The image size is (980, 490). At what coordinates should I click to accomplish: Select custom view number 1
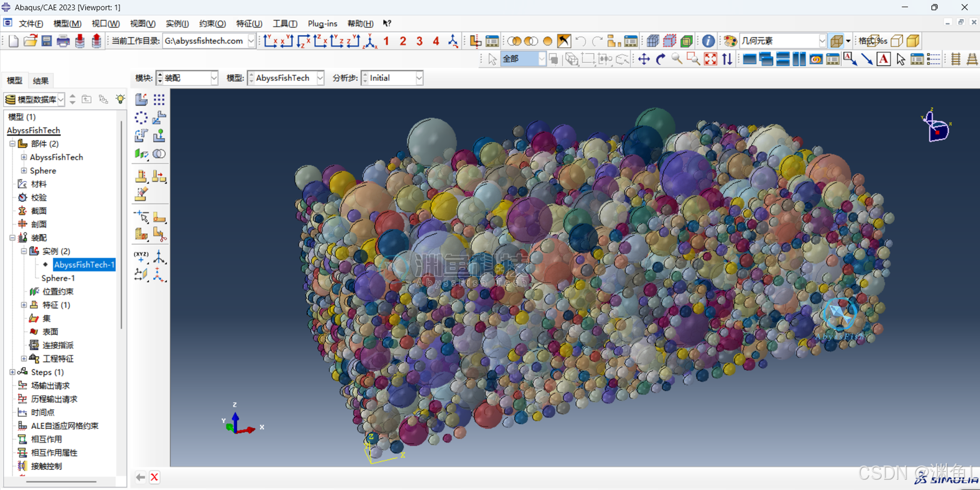[x=386, y=41]
